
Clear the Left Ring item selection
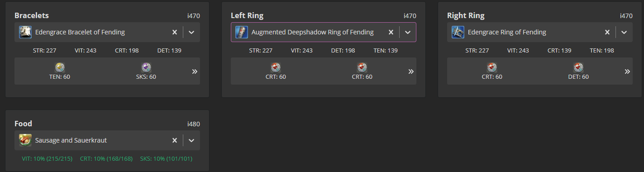(391, 32)
